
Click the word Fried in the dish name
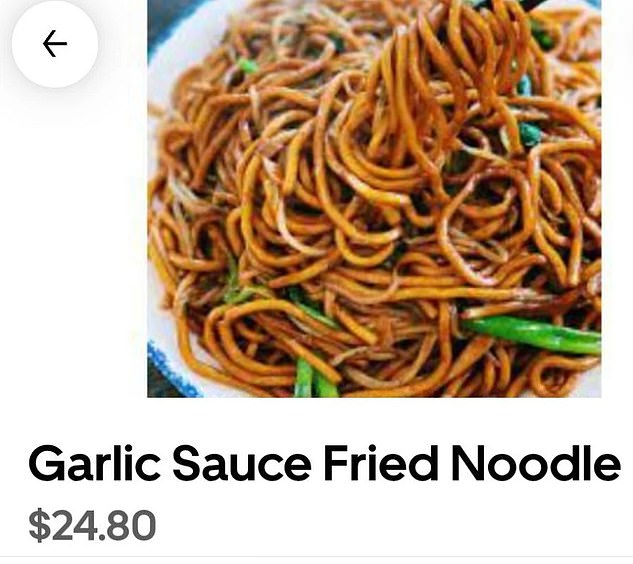381,462
